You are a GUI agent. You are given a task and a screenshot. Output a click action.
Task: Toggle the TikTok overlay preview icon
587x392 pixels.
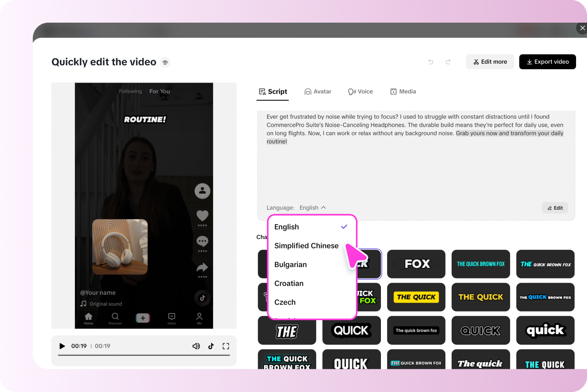click(211, 346)
